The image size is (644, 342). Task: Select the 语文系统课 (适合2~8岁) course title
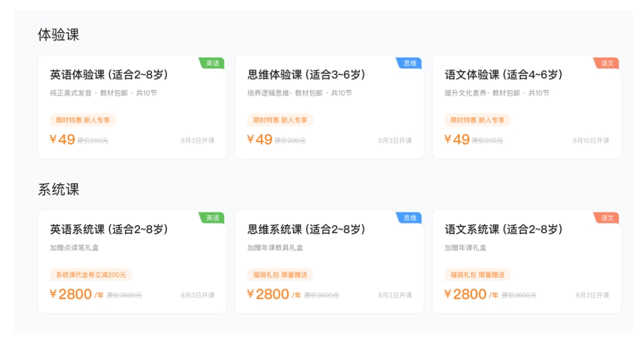tap(503, 229)
